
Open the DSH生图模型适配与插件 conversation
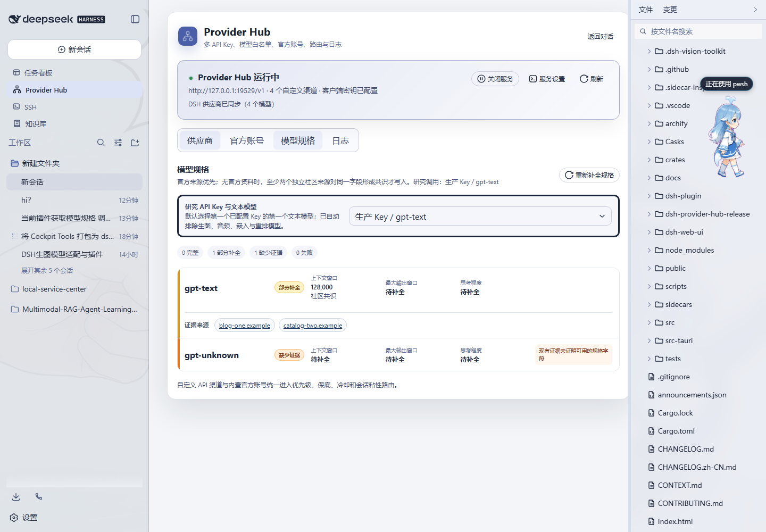[74, 254]
